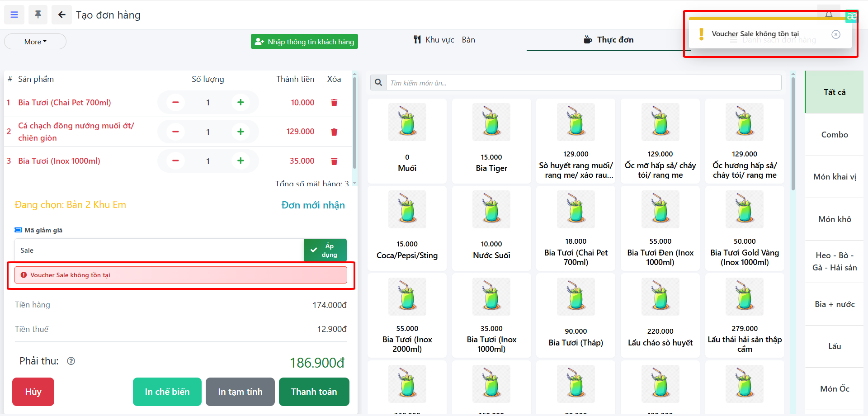The height and width of the screenshot is (416, 868).
Task: Dismiss the Voucher Sale notification toast
Action: [x=836, y=34]
